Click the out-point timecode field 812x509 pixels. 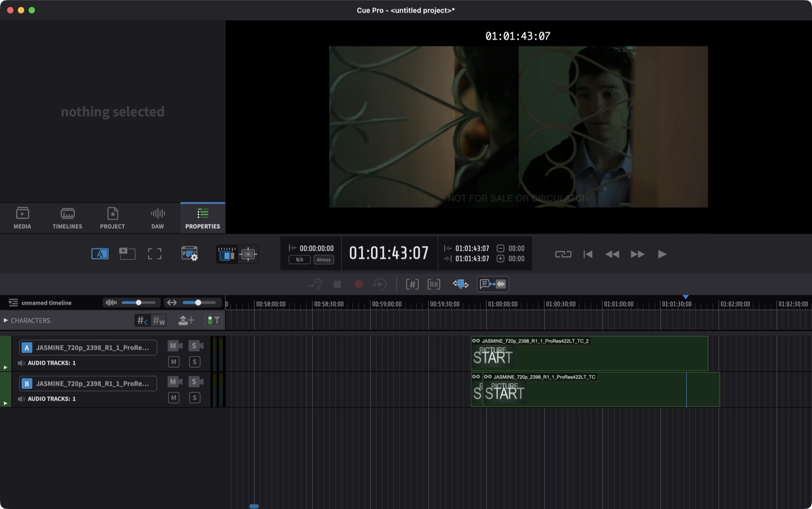pyautogui.click(x=472, y=259)
